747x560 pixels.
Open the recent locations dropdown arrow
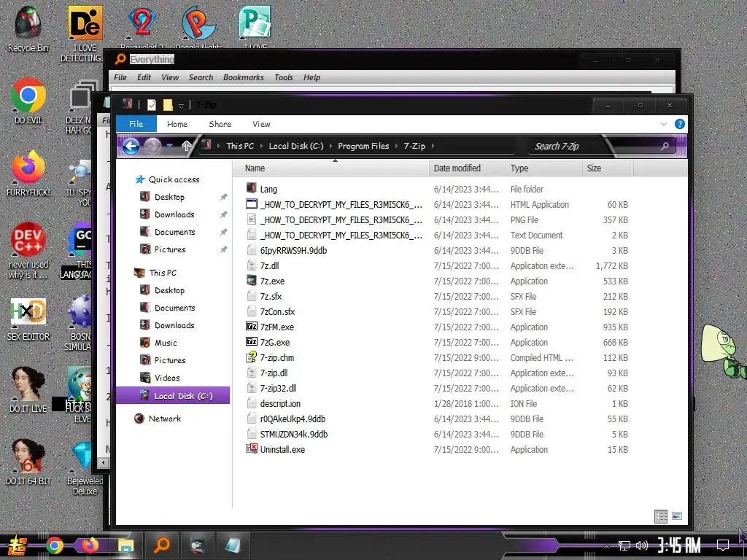(x=169, y=146)
